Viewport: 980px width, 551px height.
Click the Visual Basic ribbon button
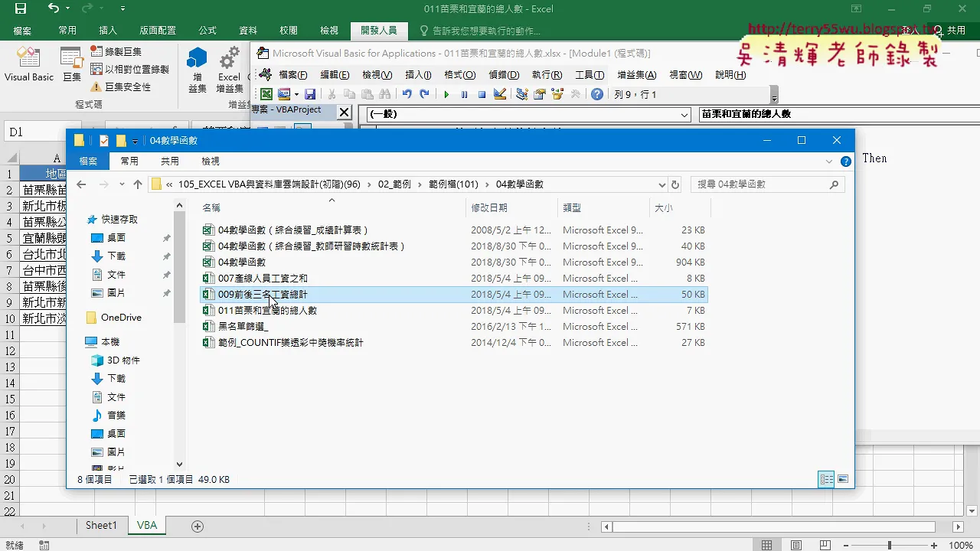click(29, 64)
